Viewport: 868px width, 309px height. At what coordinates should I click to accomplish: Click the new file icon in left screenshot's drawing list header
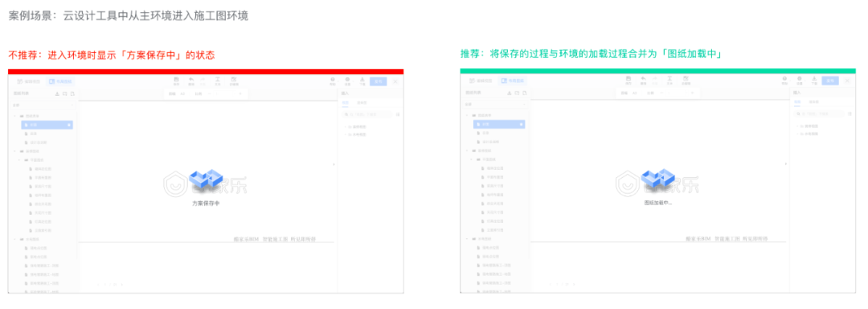point(72,93)
